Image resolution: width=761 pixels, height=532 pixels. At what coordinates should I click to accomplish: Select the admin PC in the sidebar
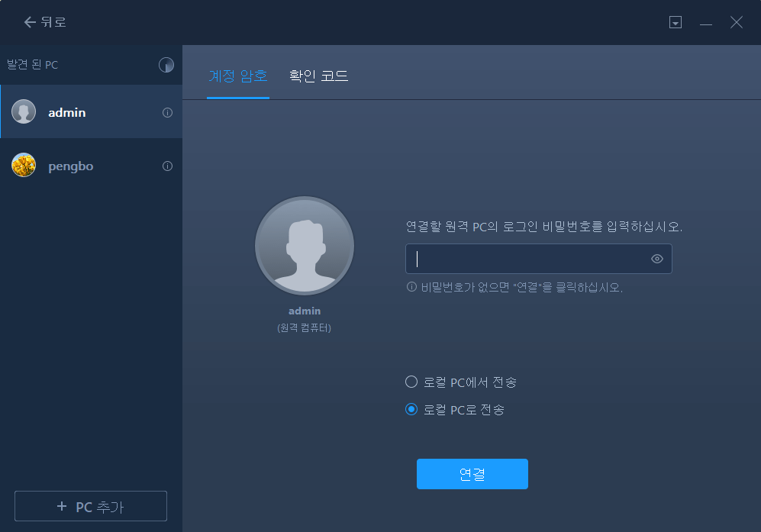coord(92,112)
